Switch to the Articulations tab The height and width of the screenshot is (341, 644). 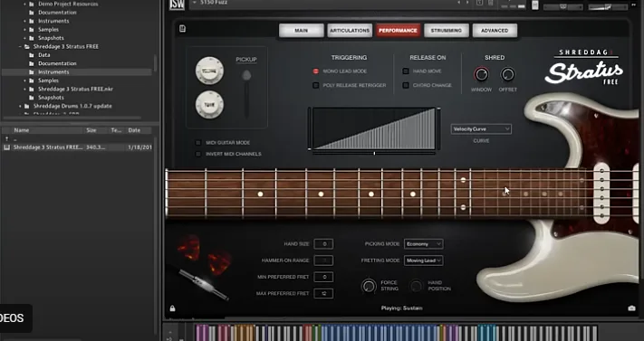click(350, 31)
